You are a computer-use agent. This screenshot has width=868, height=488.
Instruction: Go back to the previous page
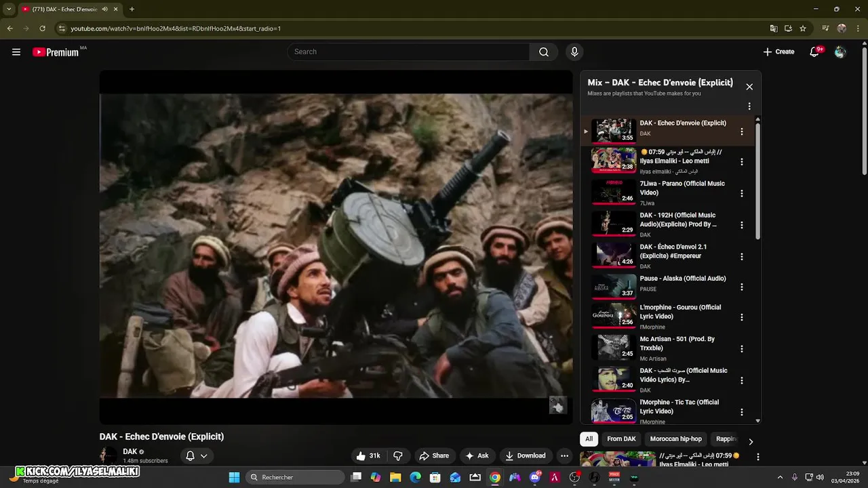[x=9, y=28]
